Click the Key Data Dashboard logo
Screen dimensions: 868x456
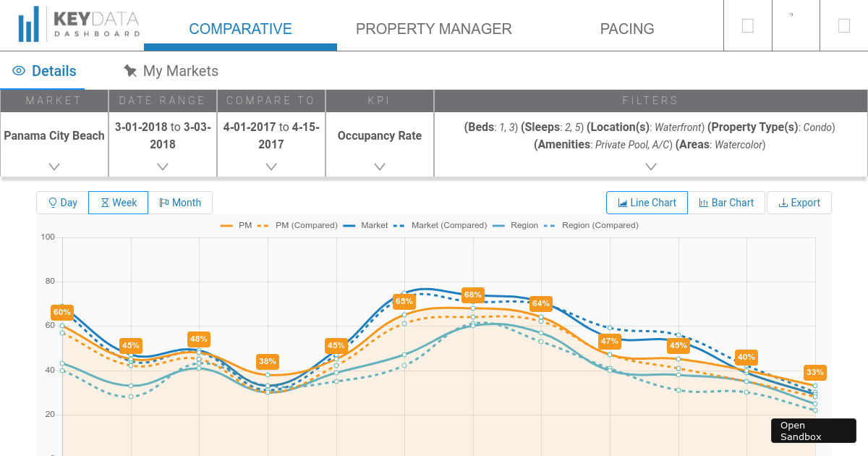coord(79,25)
